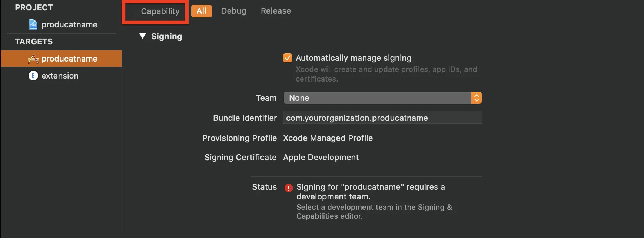Switch to the Debug tab
Viewport: 644px width, 238px height.
point(233,11)
